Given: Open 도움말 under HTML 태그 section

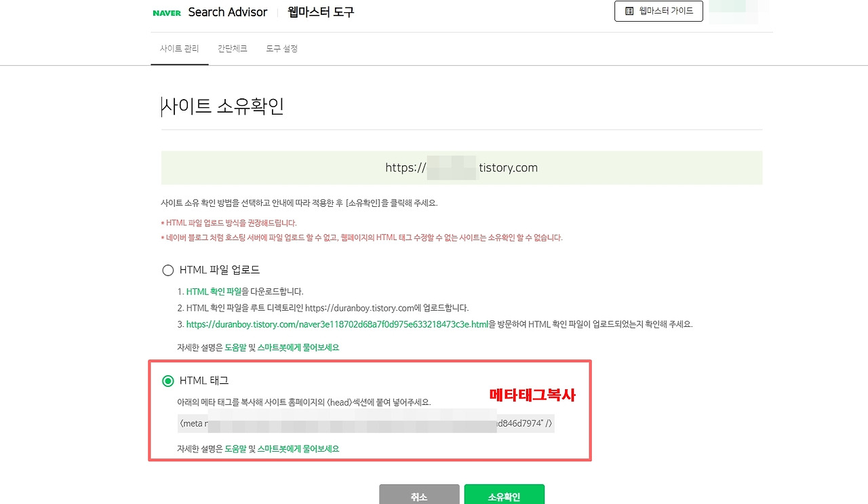Looking at the screenshot, I should pos(235,449).
